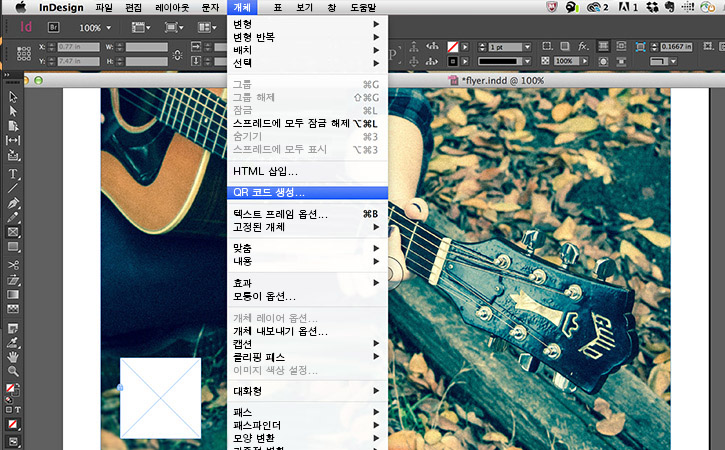Expand the fill color flyout arrow
725x450 pixels.
[465, 47]
